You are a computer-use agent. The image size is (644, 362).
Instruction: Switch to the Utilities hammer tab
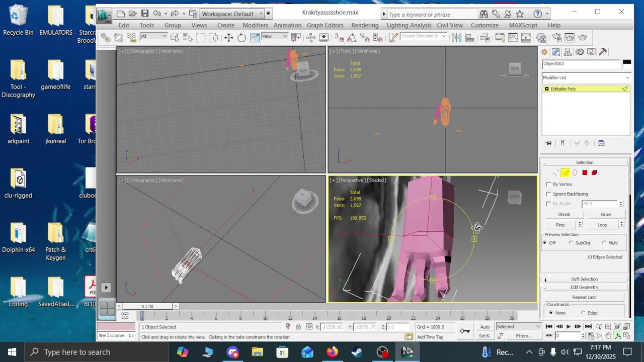[x=603, y=52]
